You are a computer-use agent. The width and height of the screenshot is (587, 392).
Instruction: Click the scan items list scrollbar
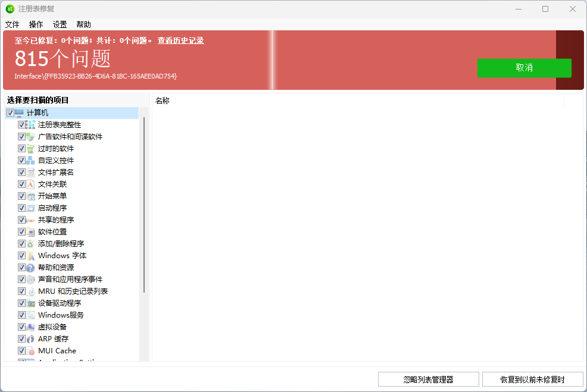[143, 205]
